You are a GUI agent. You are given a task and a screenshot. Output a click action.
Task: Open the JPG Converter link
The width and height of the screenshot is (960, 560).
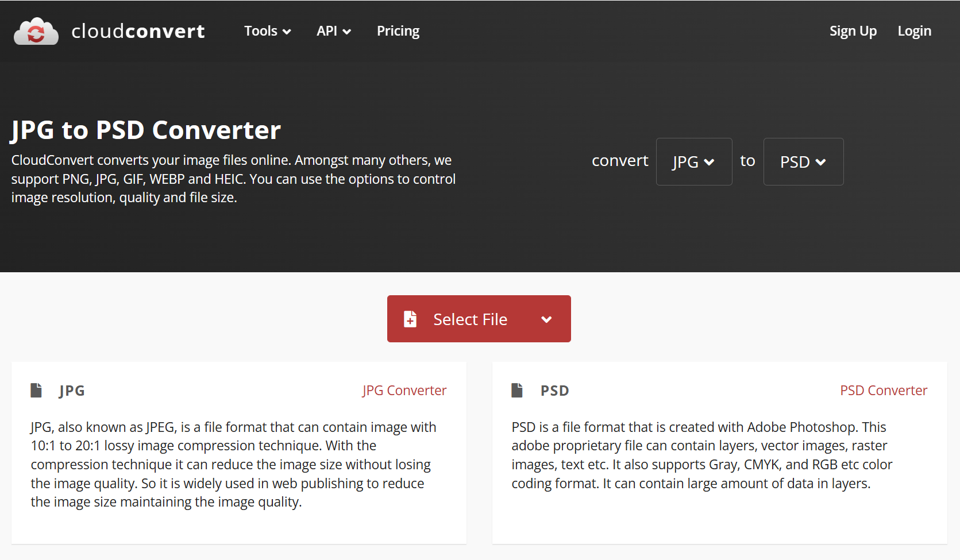(x=404, y=391)
